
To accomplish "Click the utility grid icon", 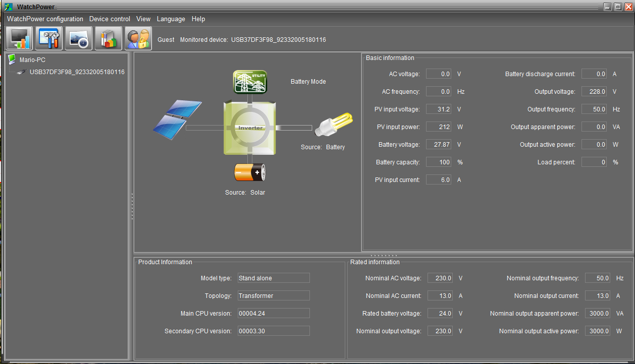I will click(250, 82).
